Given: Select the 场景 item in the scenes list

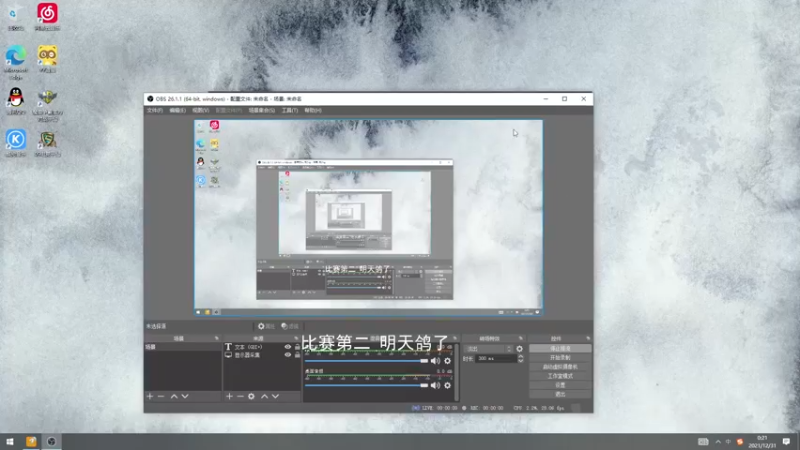Looking at the screenshot, I should point(182,347).
